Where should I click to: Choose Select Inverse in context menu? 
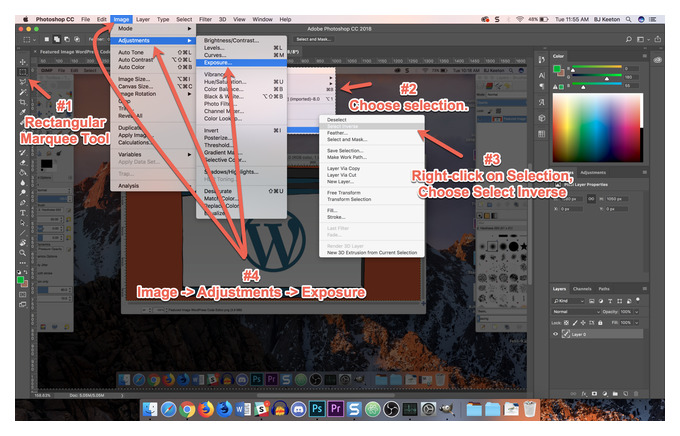371,126
